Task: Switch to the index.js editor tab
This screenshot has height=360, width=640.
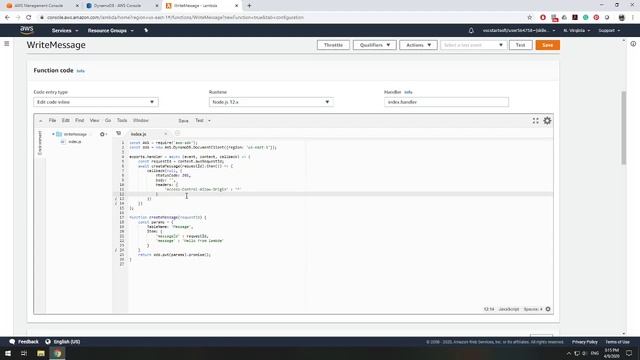Action: pos(139,134)
